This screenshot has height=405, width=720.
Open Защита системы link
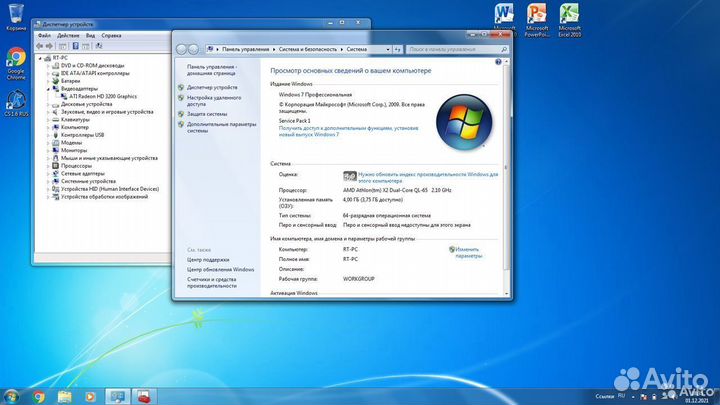click(x=207, y=114)
